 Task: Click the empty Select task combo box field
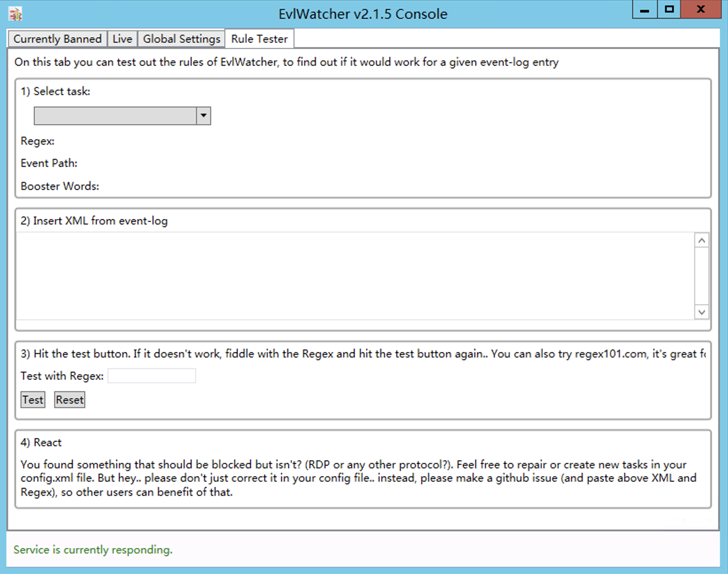point(115,116)
